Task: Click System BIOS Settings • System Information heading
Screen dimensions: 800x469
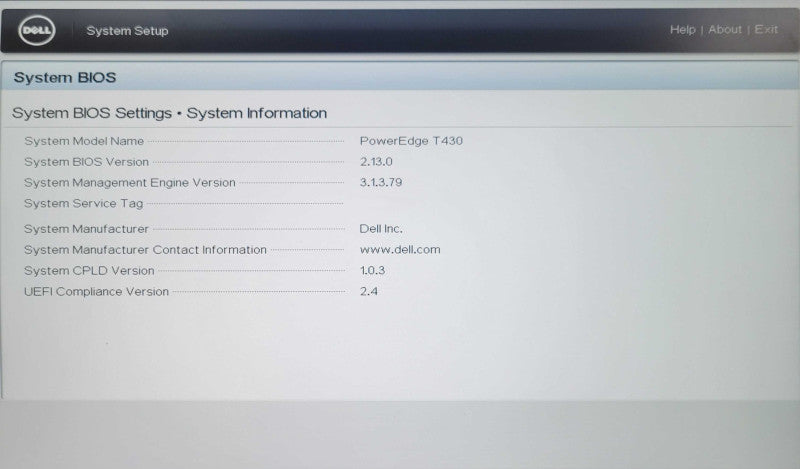Action: click(169, 113)
